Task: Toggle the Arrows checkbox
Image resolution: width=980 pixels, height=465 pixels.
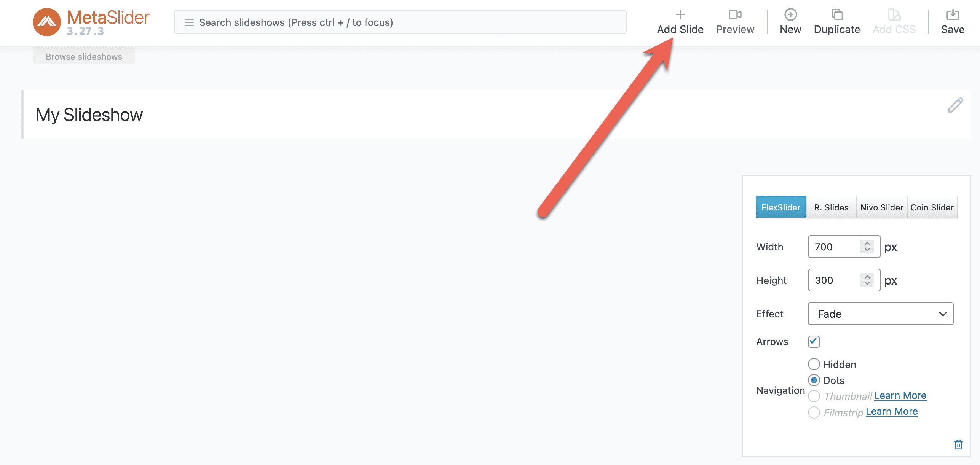Action: (x=814, y=341)
